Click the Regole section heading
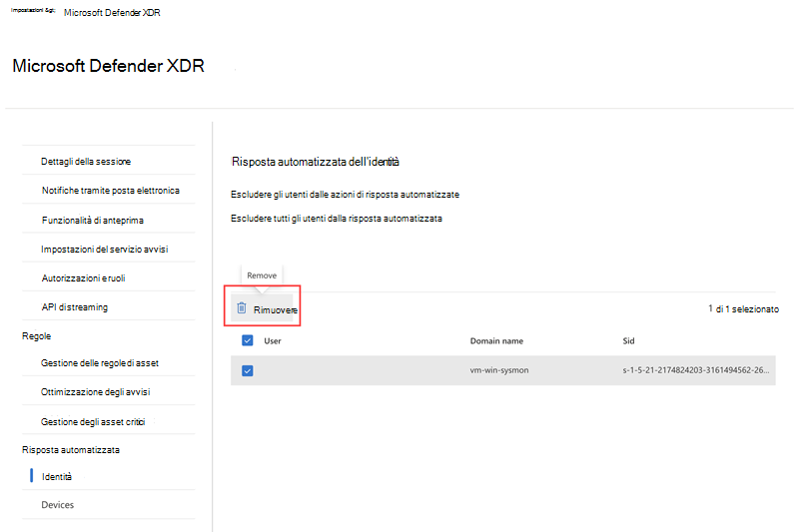 (37, 336)
